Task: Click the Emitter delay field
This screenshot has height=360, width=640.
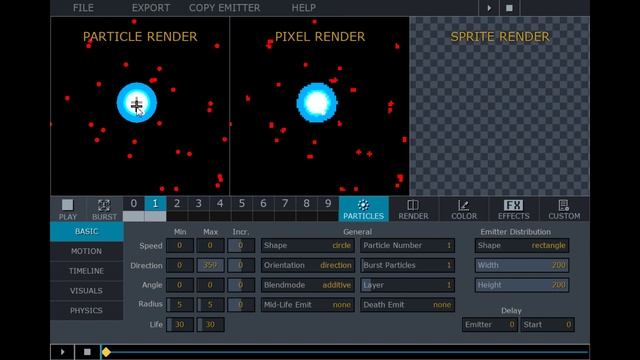Action: coord(490,325)
